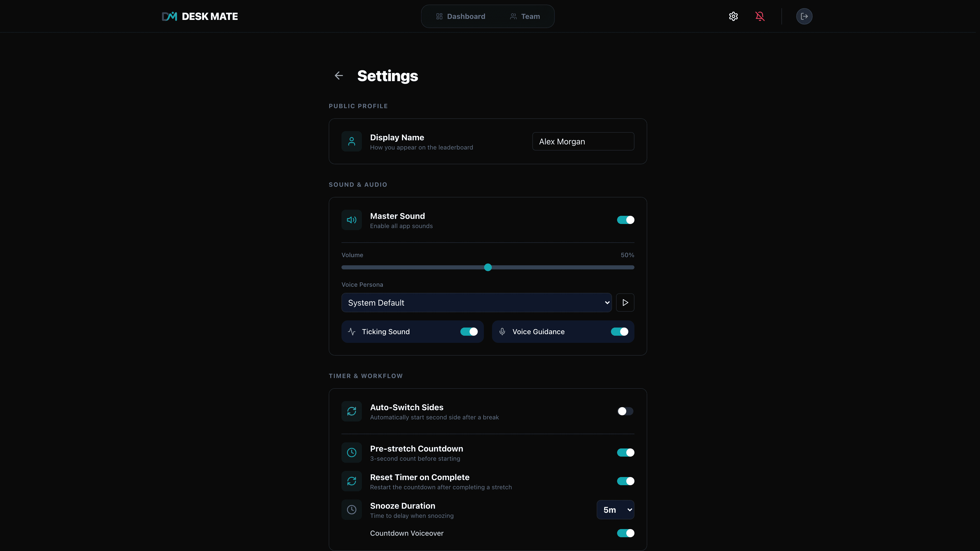Screen dimensions: 980x551
Task: Open the Snooze Duration 5m dropdown
Action: (615, 510)
